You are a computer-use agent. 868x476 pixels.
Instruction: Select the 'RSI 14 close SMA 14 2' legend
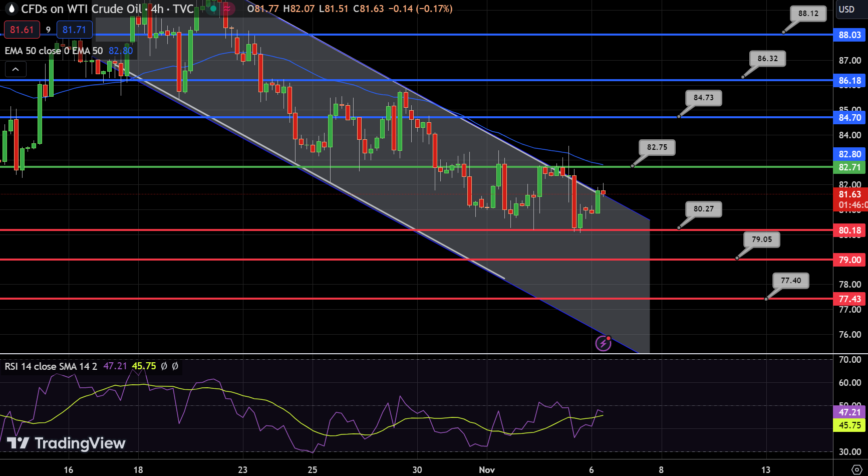click(51, 366)
